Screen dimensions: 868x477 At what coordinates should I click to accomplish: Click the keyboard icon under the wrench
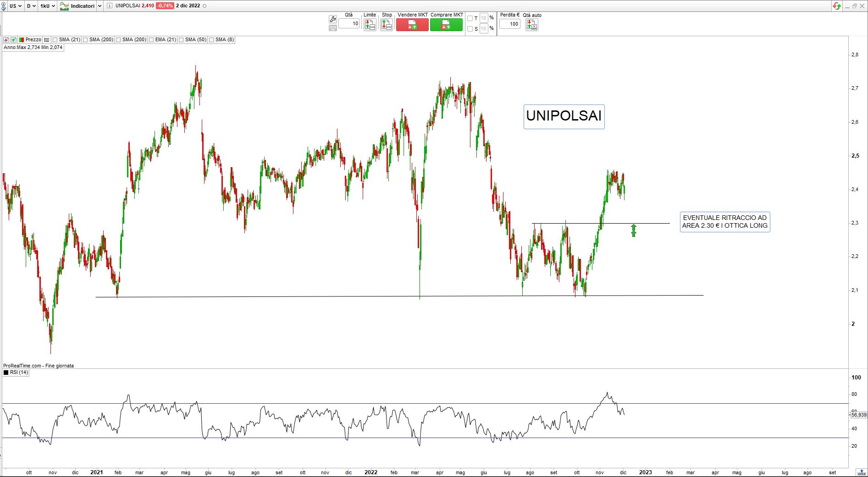pos(333,28)
